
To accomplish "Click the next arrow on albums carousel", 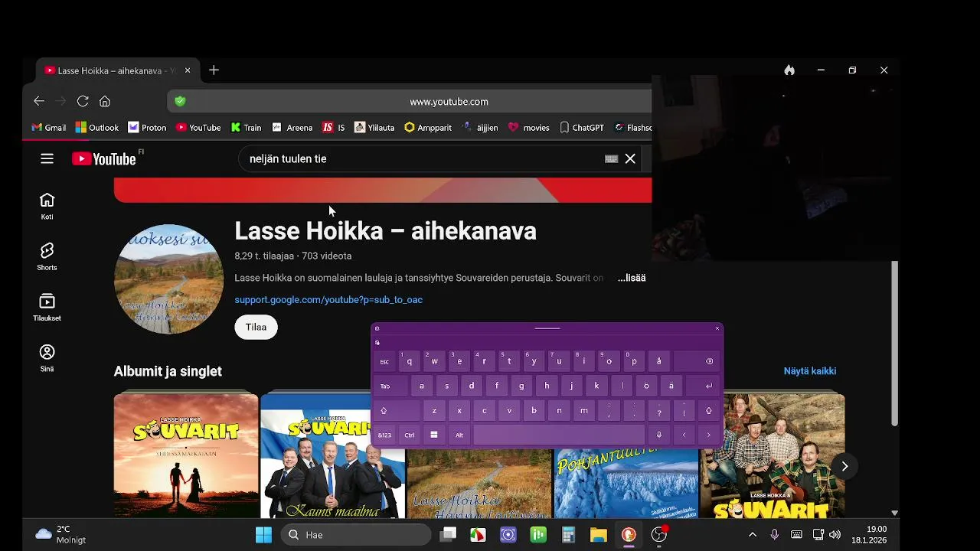I will point(844,466).
